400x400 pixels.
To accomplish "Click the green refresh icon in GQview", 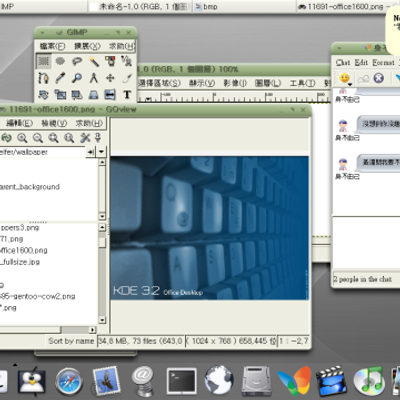I will point(6,138).
